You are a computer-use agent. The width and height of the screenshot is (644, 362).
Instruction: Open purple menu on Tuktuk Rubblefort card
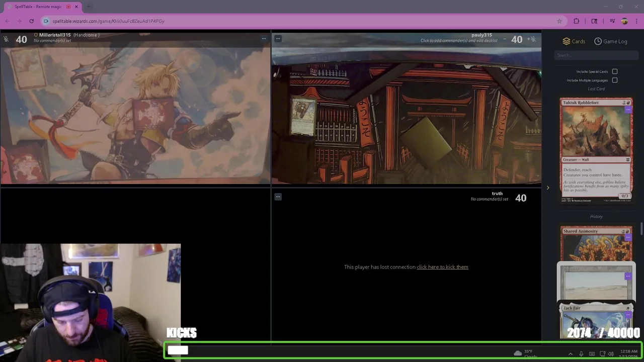[628, 109]
